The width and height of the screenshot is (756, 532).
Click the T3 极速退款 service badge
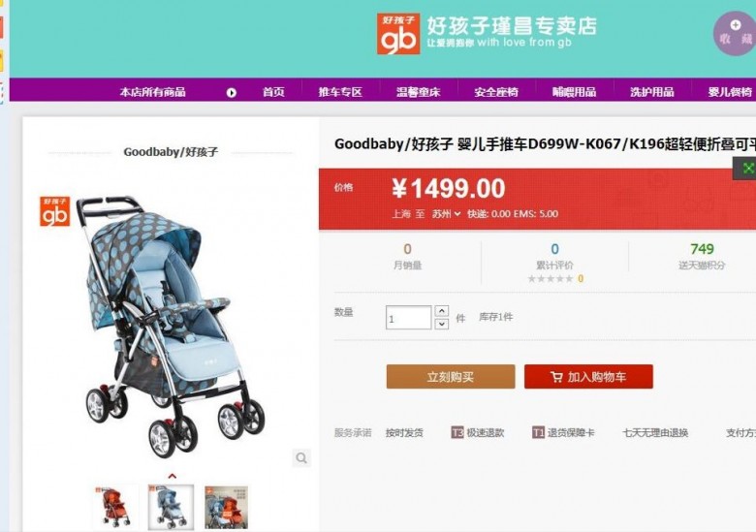tap(477, 433)
